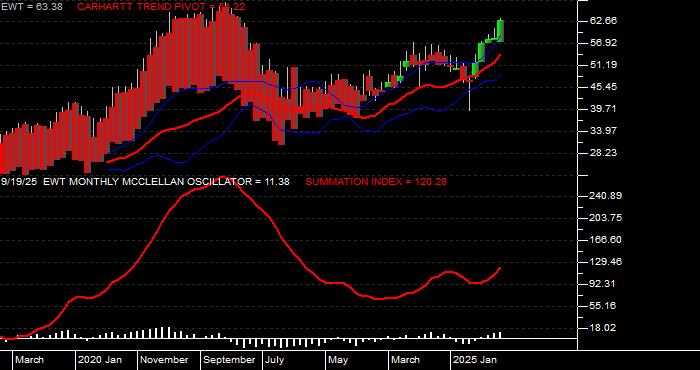Click the July timeline marker
Screen dimensions: 700x370
(274, 360)
